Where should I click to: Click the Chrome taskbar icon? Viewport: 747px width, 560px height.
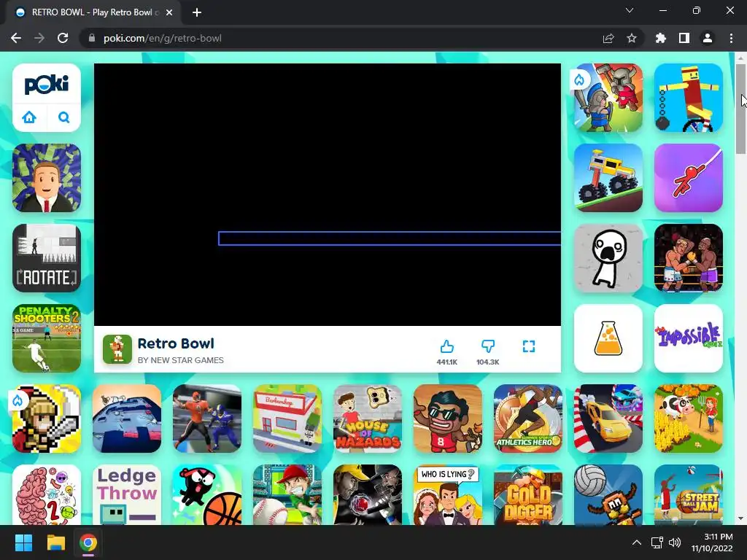pyautogui.click(x=88, y=542)
